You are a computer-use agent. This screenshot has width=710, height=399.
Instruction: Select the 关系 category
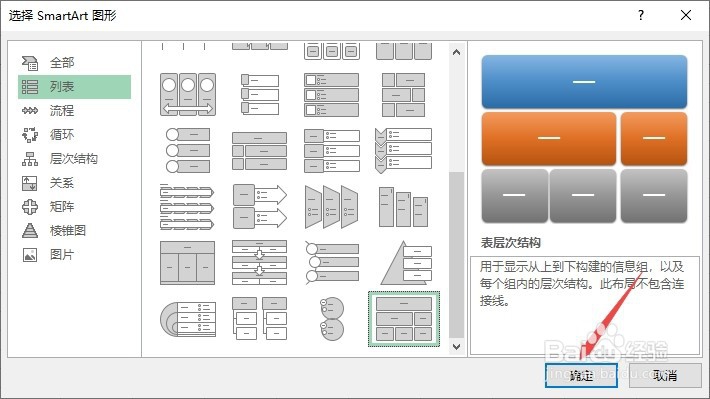pyautogui.click(x=74, y=183)
